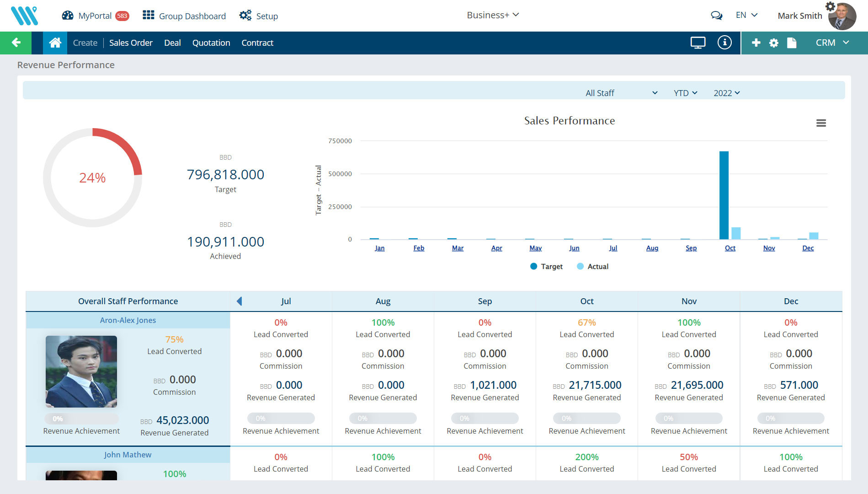
Task: Toggle the Target series in legend
Action: point(546,266)
